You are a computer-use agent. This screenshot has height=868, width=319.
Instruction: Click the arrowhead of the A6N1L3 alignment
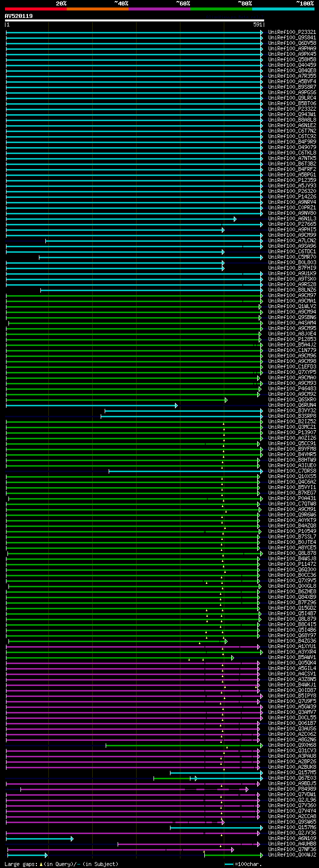coord(235,218)
